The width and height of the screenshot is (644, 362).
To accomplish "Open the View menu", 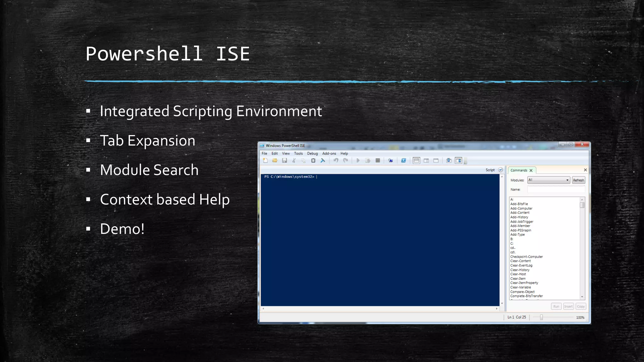I will (x=286, y=153).
